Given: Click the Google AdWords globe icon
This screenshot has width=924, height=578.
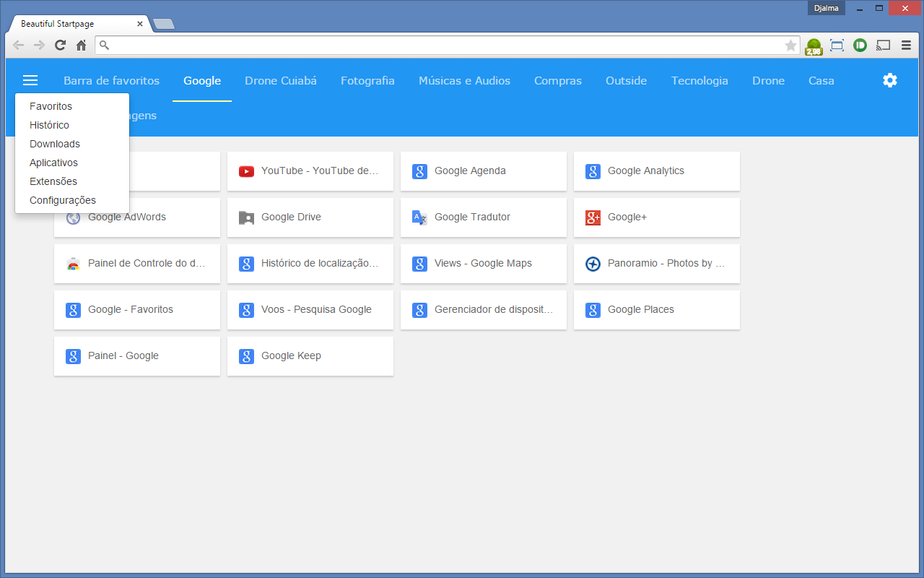Looking at the screenshot, I should 73,217.
